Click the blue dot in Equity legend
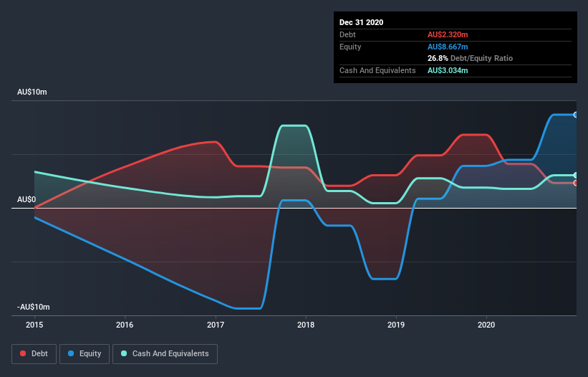Viewport: 588px width, 377px height. point(71,353)
